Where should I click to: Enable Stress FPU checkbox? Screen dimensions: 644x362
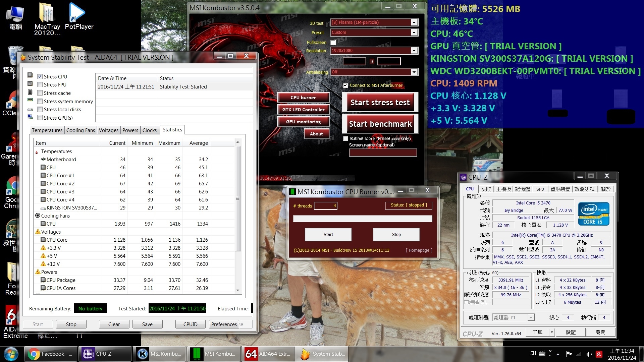pos(40,84)
